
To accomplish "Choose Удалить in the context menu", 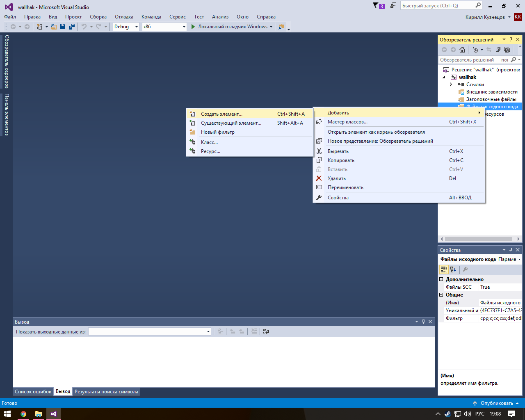I will [399, 178].
